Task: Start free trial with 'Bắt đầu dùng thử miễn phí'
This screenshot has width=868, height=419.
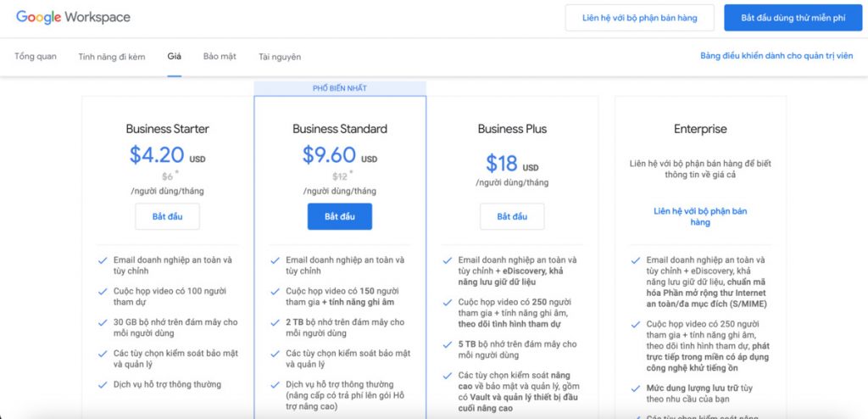Action: pyautogui.click(x=793, y=18)
